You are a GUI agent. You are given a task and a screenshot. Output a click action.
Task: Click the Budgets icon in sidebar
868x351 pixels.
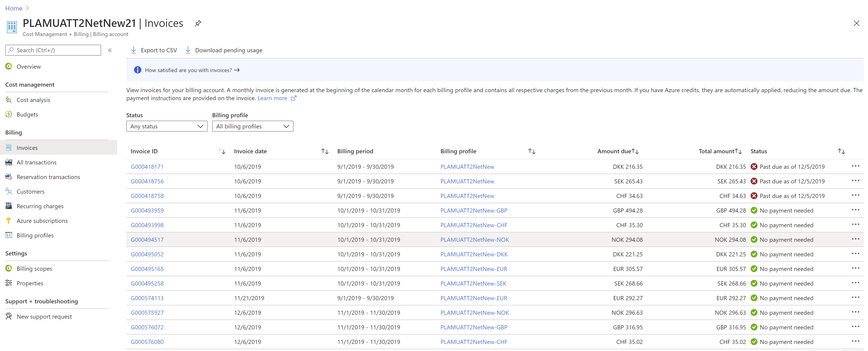click(x=9, y=114)
